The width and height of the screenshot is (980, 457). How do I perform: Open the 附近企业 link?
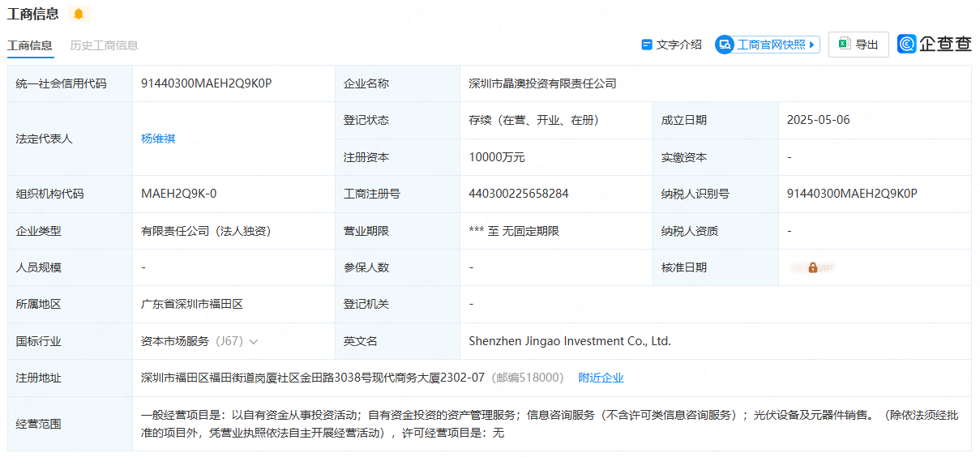(601, 378)
